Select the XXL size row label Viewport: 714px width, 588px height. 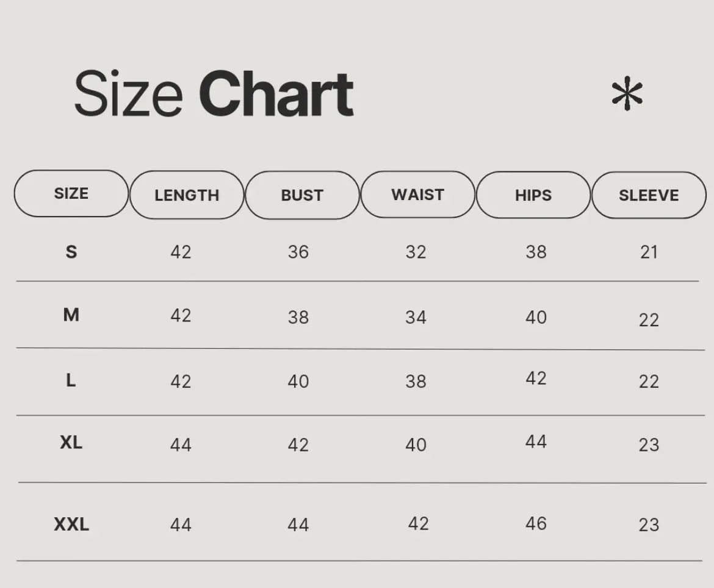pos(71,524)
